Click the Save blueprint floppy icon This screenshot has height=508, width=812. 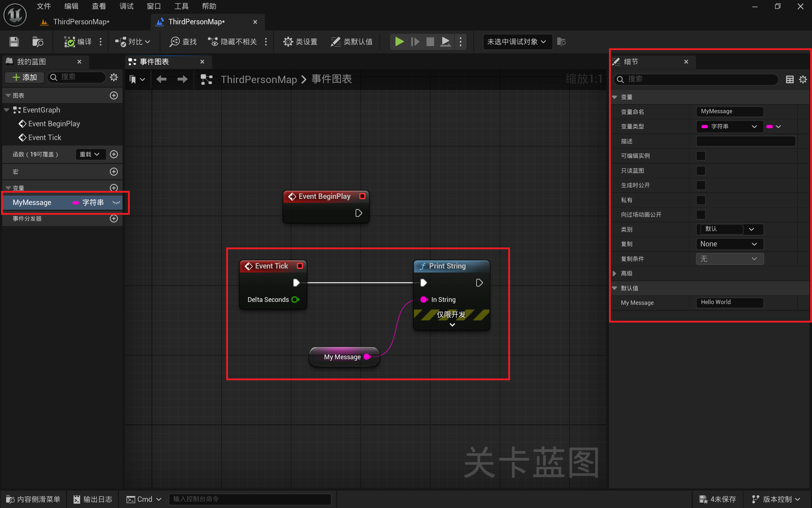[x=14, y=42]
